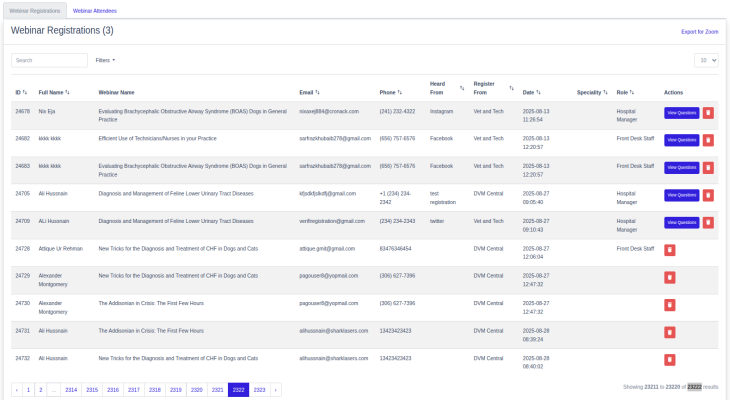Open the Filters dropdown

106,61
